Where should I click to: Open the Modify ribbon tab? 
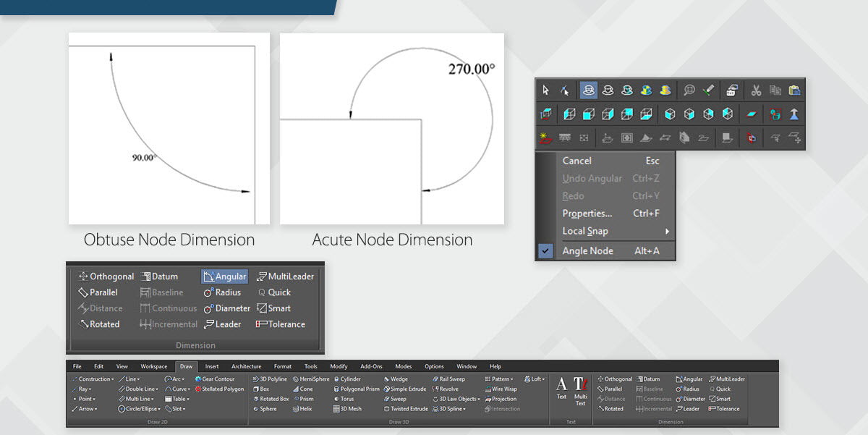(339, 366)
